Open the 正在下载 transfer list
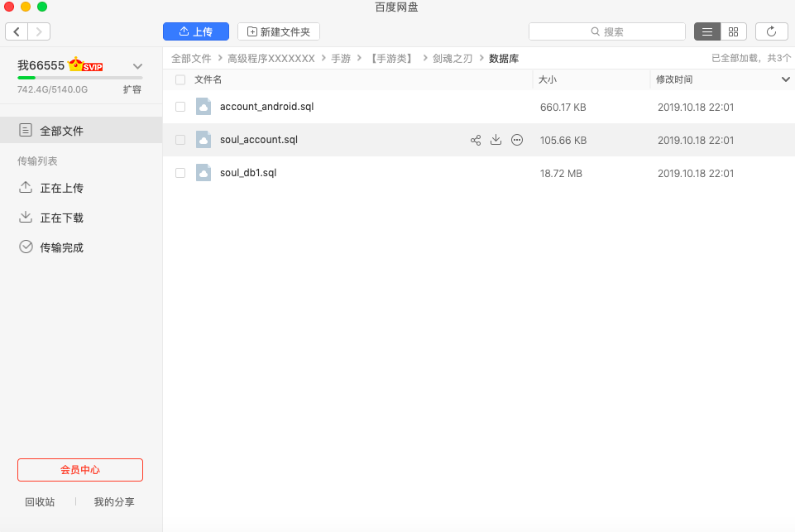795x532 pixels. [61, 218]
